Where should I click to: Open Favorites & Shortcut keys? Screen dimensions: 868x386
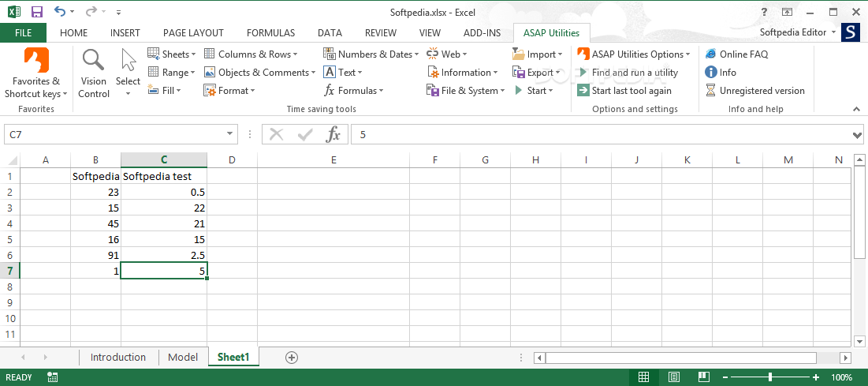point(36,73)
